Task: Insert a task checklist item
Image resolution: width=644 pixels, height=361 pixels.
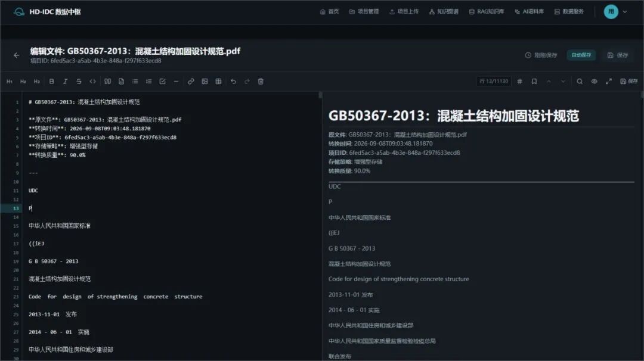Action: (163, 81)
